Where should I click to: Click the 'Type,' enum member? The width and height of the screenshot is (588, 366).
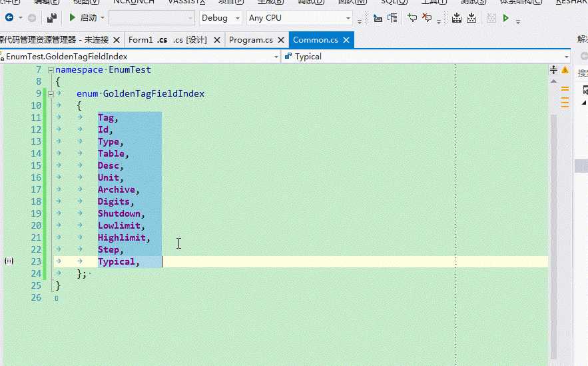coord(111,142)
